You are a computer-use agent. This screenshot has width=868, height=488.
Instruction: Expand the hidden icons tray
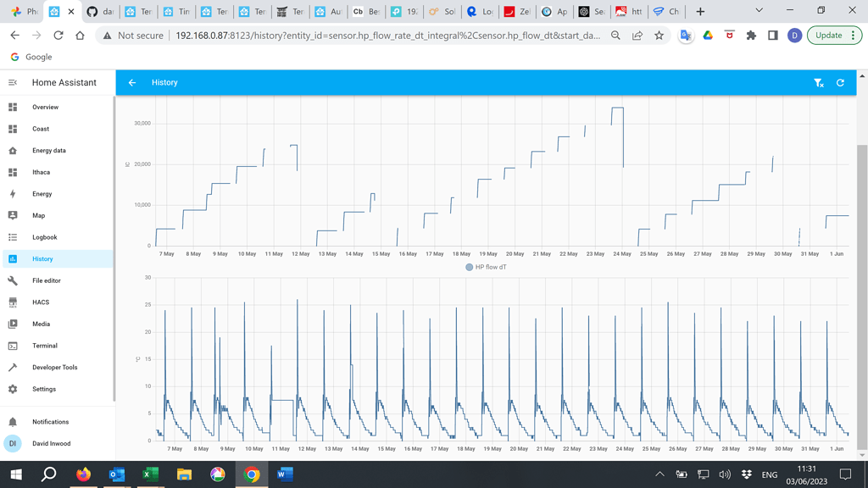659,474
